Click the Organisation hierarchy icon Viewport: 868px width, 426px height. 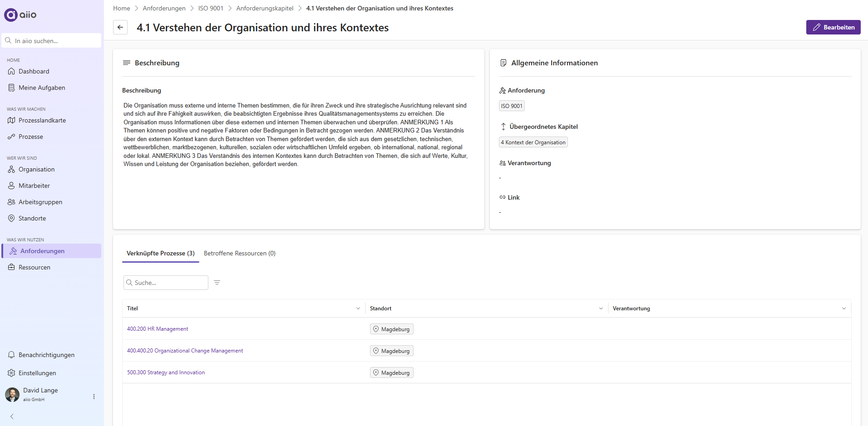coord(11,169)
